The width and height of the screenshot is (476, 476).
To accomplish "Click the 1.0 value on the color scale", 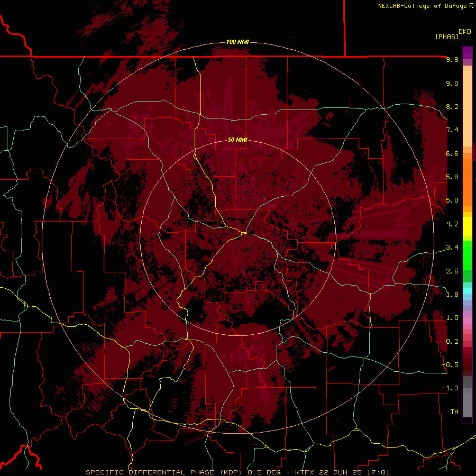I will (x=452, y=318).
